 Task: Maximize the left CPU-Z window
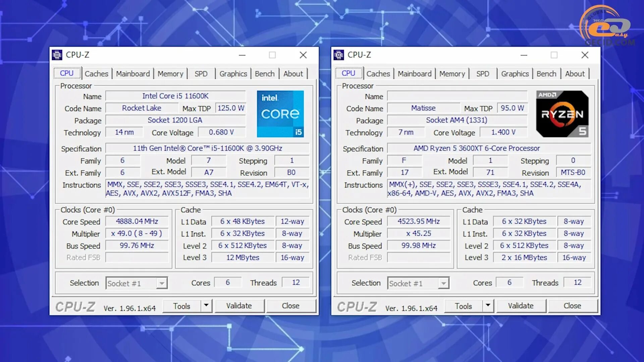pos(272,55)
